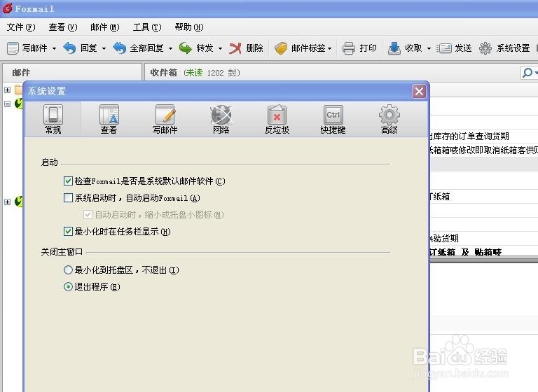Open the 反垃圾 anti-spam settings tab
This screenshot has width=538, height=392.
click(277, 119)
